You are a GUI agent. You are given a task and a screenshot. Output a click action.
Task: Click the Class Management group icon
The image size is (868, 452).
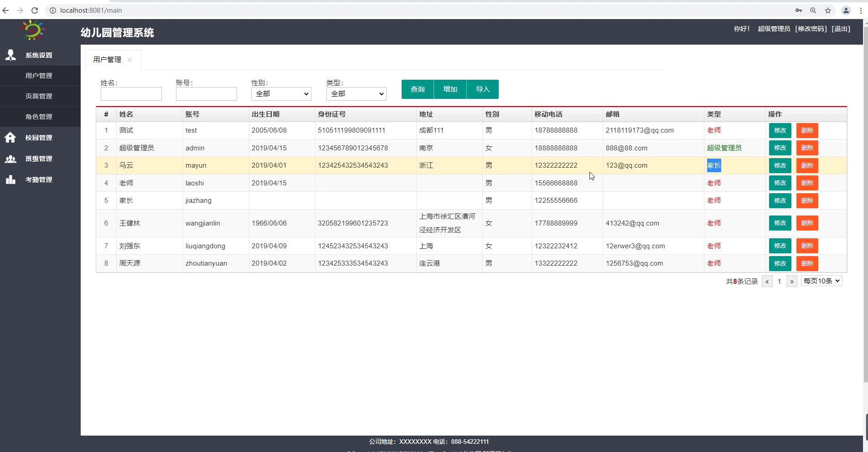[x=10, y=159]
